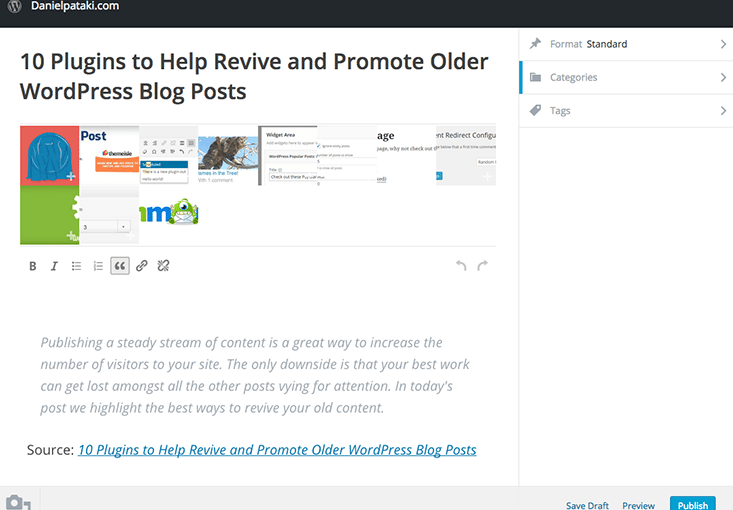Open the Format Standard setting
This screenshot has height=510, width=733.
pos(626,44)
